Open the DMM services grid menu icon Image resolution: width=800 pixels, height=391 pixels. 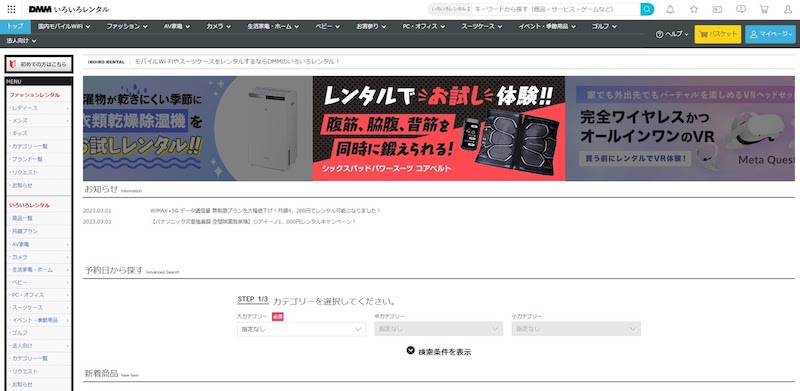pyautogui.click(x=11, y=9)
